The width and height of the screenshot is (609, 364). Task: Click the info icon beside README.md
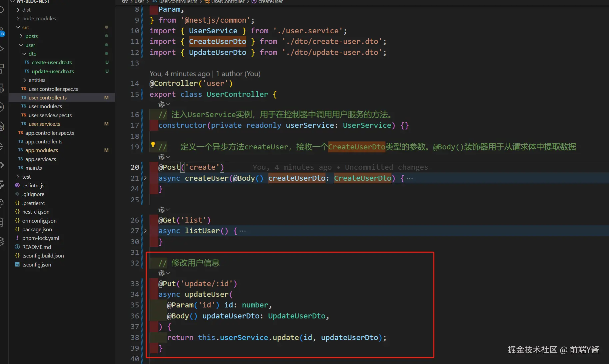(x=17, y=247)
